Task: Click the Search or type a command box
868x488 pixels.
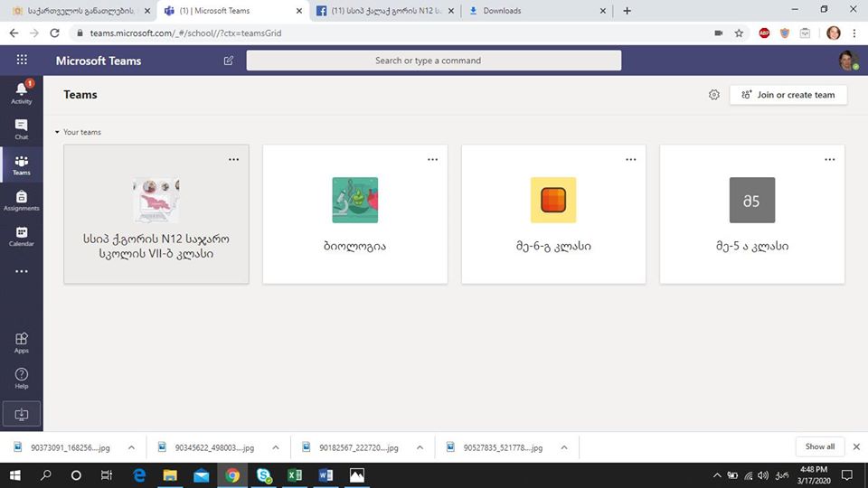Action: pos(433,61)
